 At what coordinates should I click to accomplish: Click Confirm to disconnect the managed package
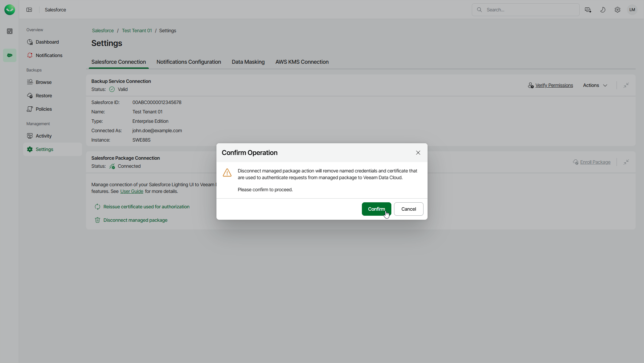click(376, 209)
